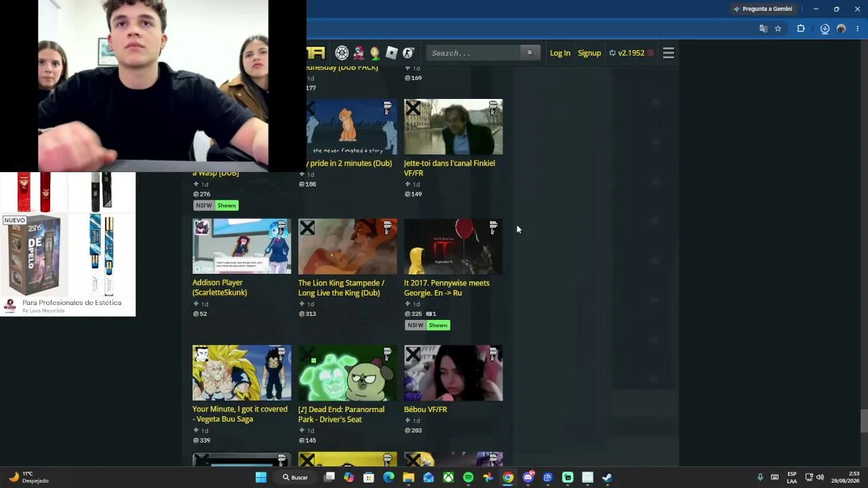
Task: Click the spray icon on Dead End thumbnail
Action: [x=388, y=354]
